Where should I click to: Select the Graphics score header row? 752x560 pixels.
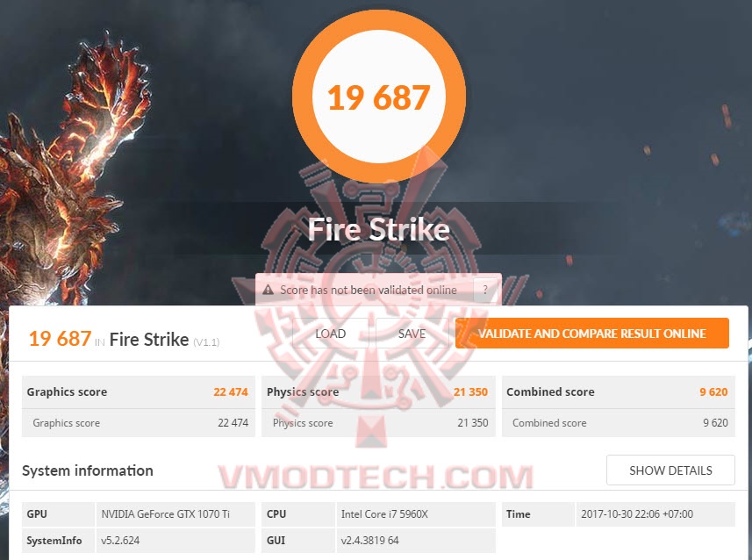[138, 392]
